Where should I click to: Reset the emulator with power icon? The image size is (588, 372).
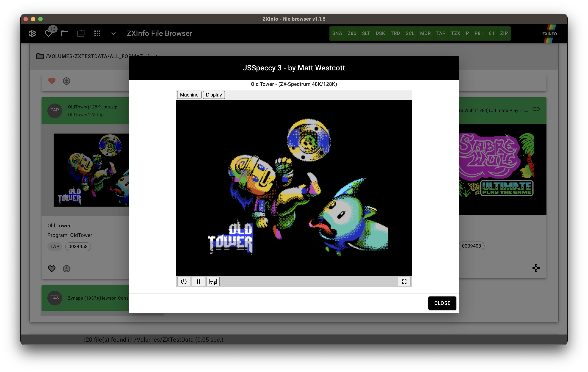(x=184, y=282)
